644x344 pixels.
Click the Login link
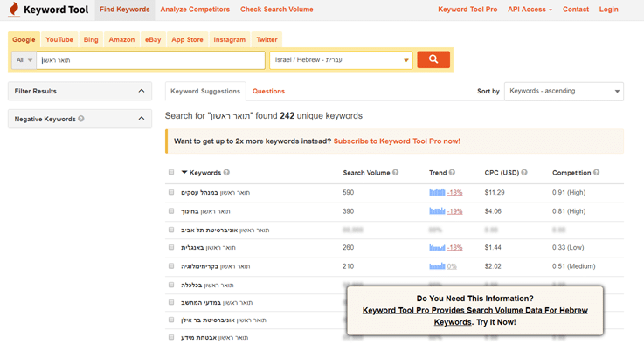608,10
